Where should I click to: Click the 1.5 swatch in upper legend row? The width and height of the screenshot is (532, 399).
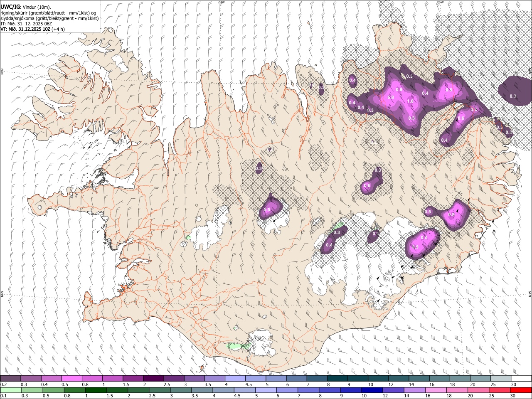point(133,379)
